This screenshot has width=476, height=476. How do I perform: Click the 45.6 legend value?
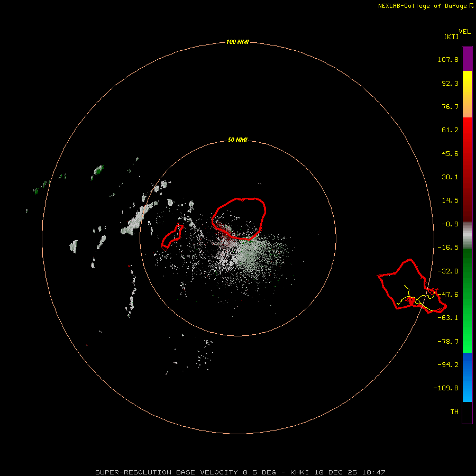click(450, 153)
